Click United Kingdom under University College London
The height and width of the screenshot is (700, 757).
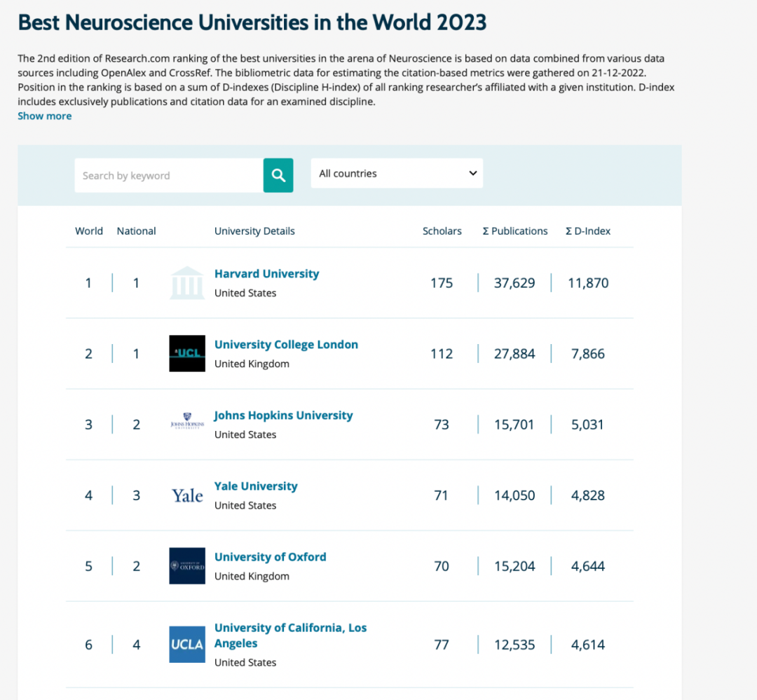[252, 364]
